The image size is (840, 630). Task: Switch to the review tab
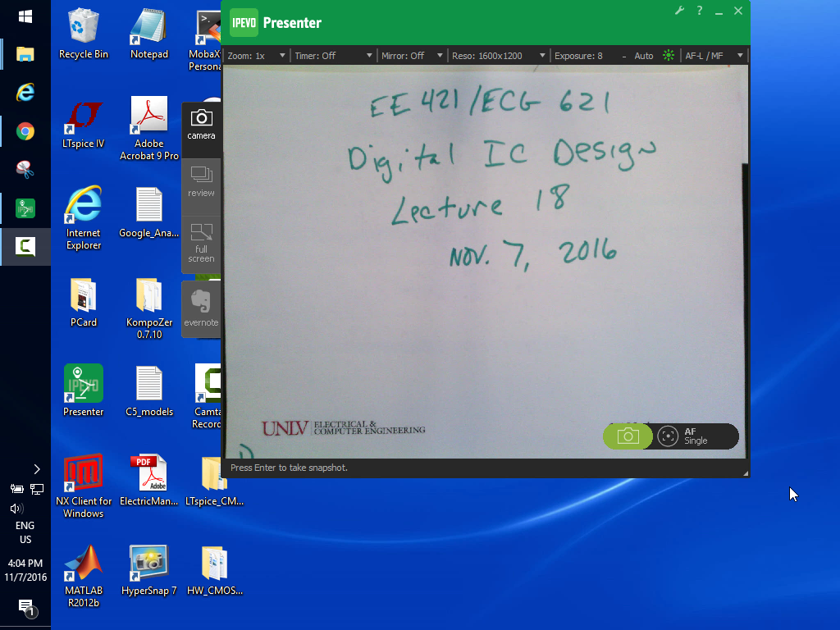[201, 181]
